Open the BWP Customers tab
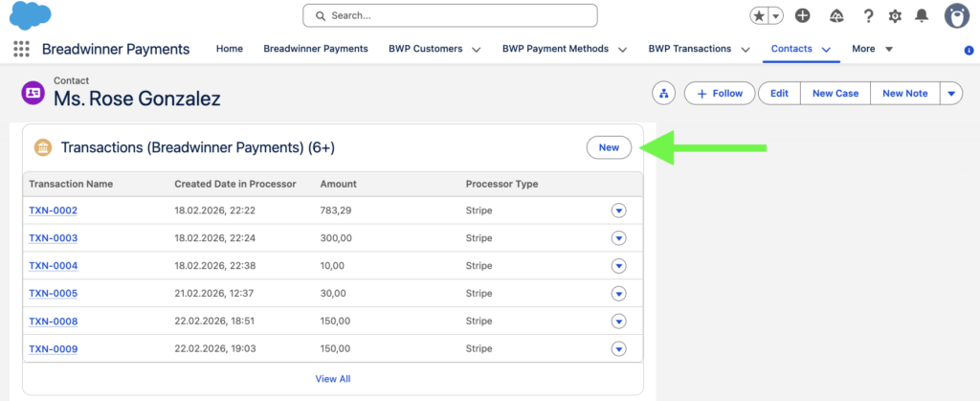The height and width of the screenshot is (401, 980). 425,49
